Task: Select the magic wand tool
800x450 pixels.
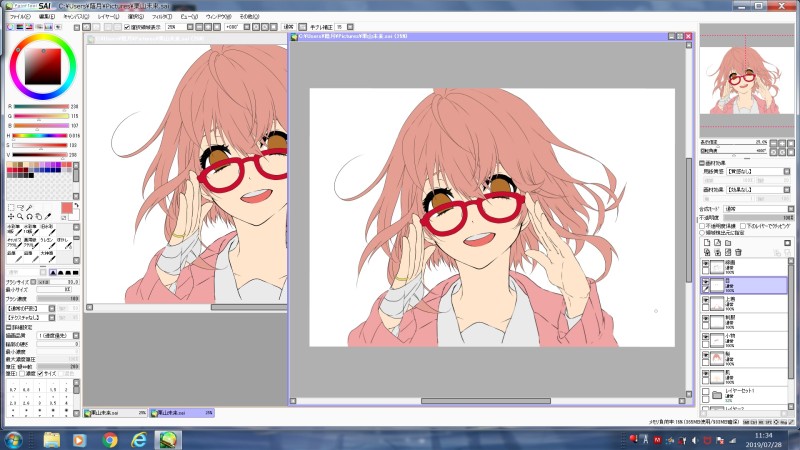Action: tap(30, 208)
